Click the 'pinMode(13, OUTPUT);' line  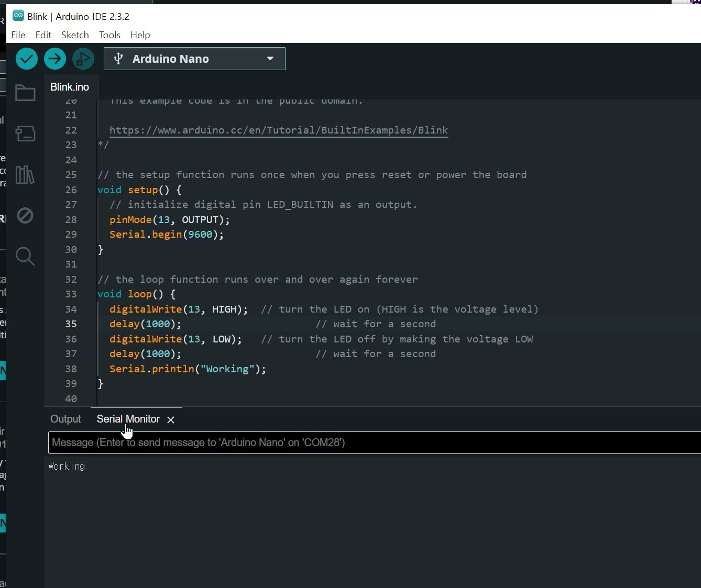tap(170, 220)
